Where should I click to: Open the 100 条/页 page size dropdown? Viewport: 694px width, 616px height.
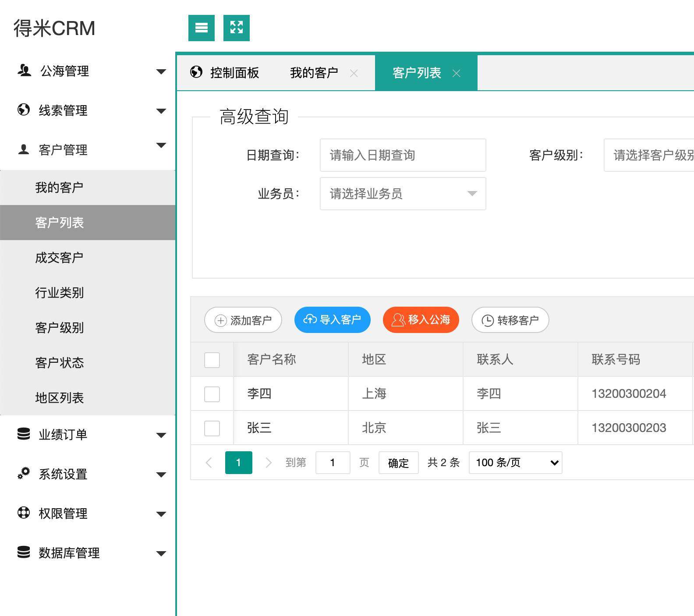click(x=515, y=463)
